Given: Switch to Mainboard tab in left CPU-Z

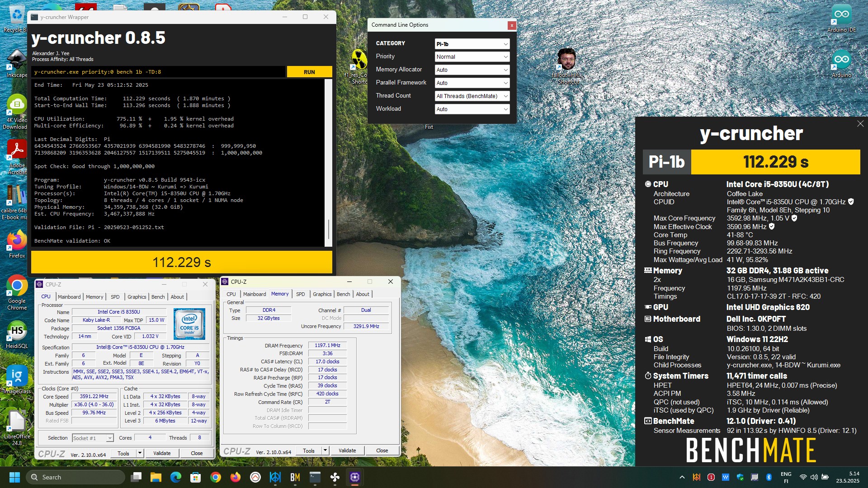Looking at the screenshot, I should 69,297.
